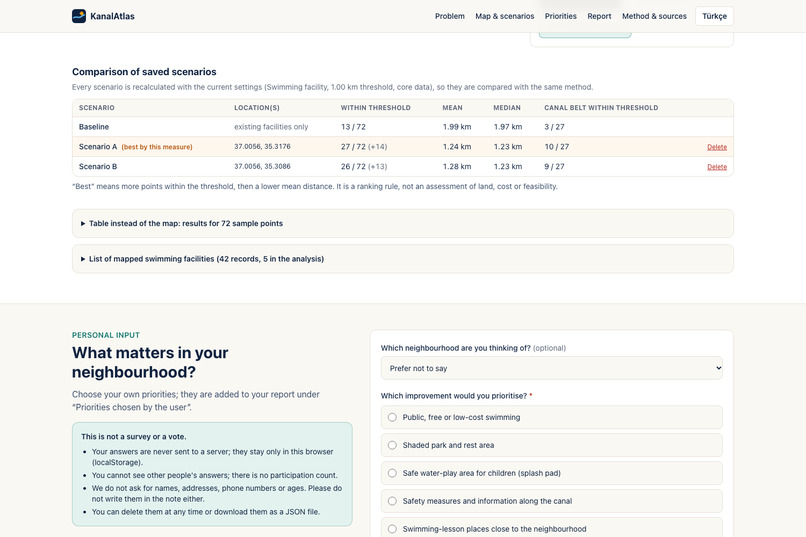Click the '1.97 km' median value
Screen dimensions: 806x537
coord(508,127)
